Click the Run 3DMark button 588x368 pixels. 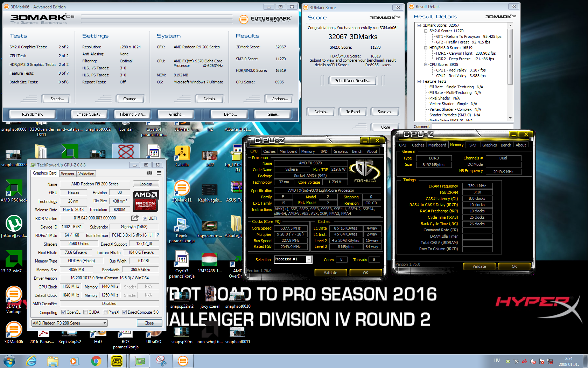(32, 114)
